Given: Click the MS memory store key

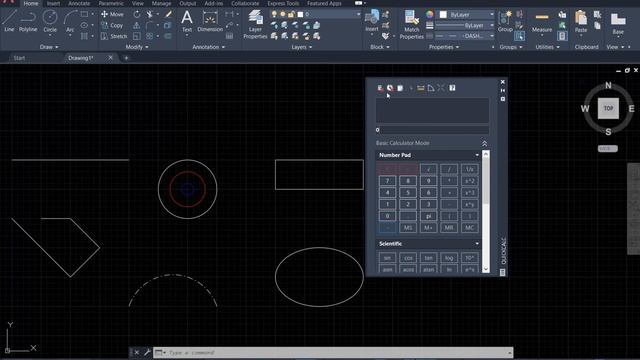Looking at the screenshot, I should coord(408,228).
